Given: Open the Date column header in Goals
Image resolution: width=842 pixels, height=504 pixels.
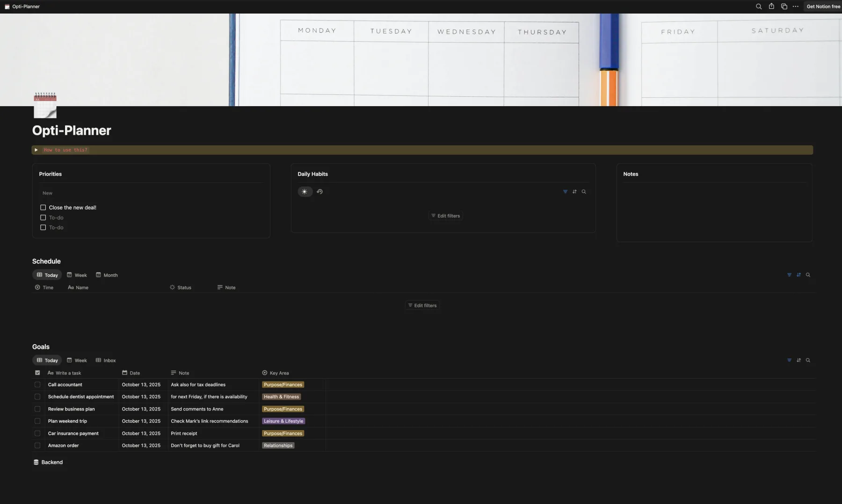Looking at the screenshot, I should pos(131,373).
